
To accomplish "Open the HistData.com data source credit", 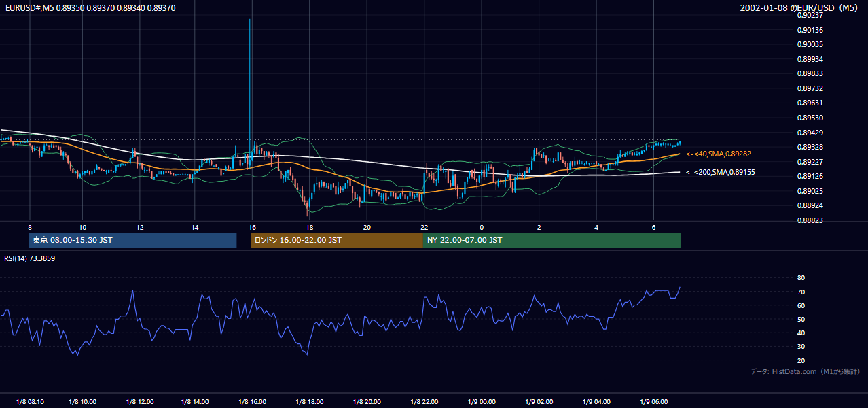I will pyautogui.click(x=805, y=371).
